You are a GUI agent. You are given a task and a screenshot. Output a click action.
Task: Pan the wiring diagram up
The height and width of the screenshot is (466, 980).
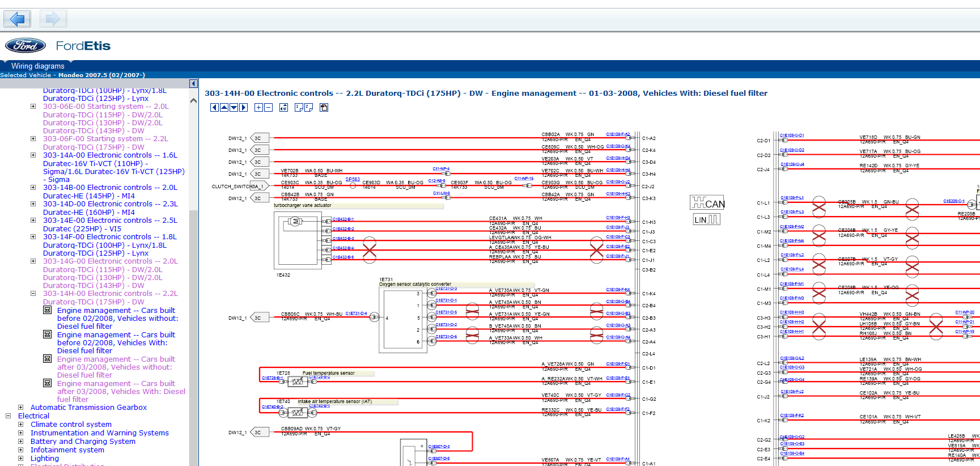[224, 108]
